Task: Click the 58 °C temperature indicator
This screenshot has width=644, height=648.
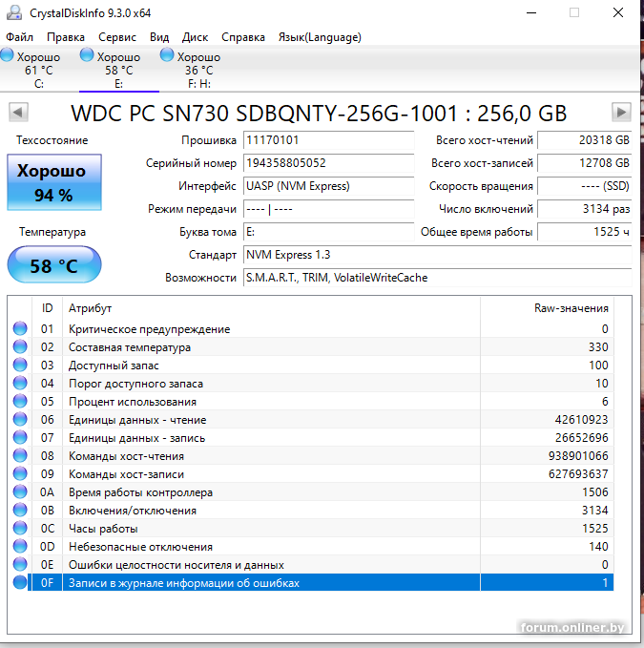Action: point(53,265)
